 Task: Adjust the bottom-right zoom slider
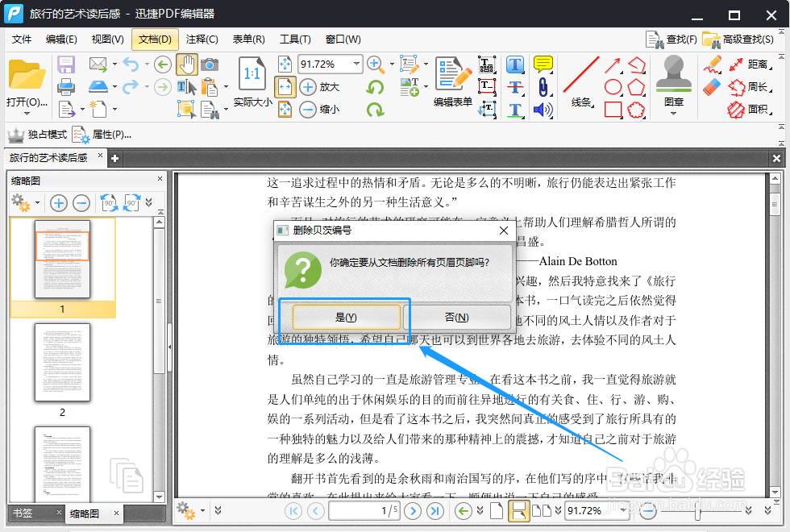point(697,511)
